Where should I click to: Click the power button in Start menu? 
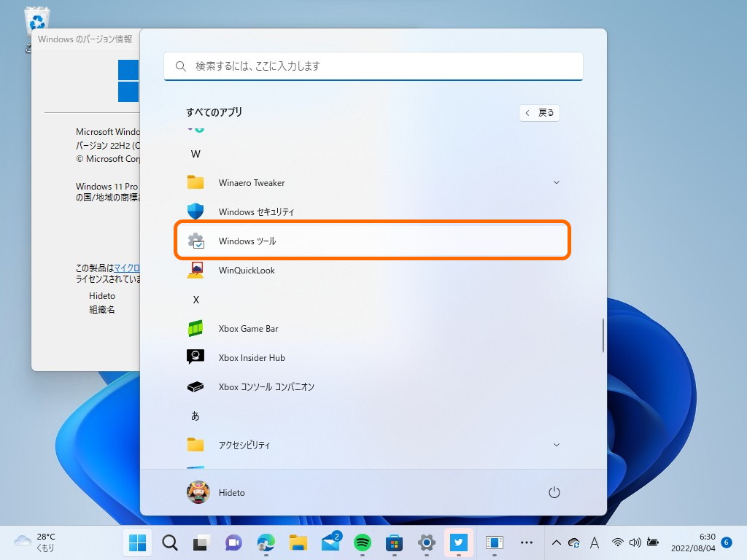(554, 492)
